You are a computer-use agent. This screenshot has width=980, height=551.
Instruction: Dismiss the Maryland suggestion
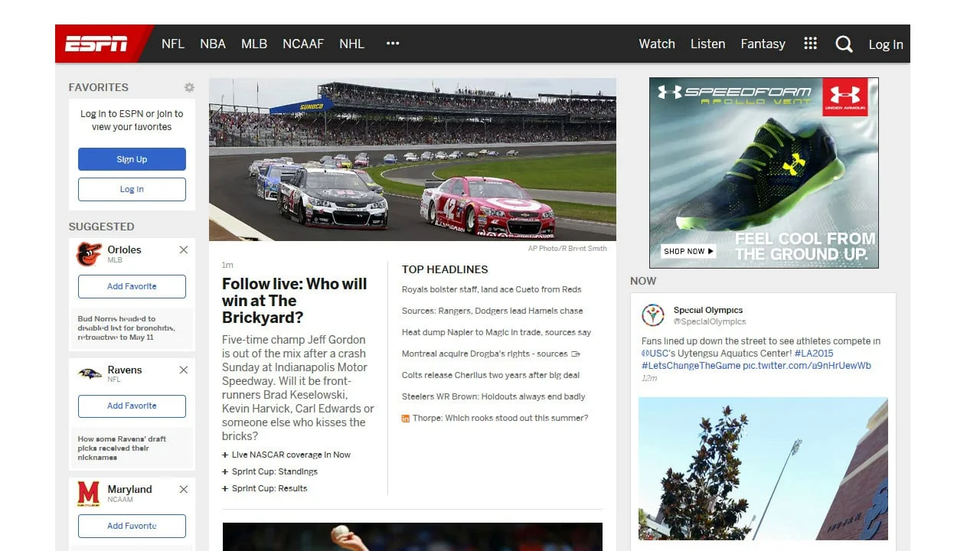[184, 489]
